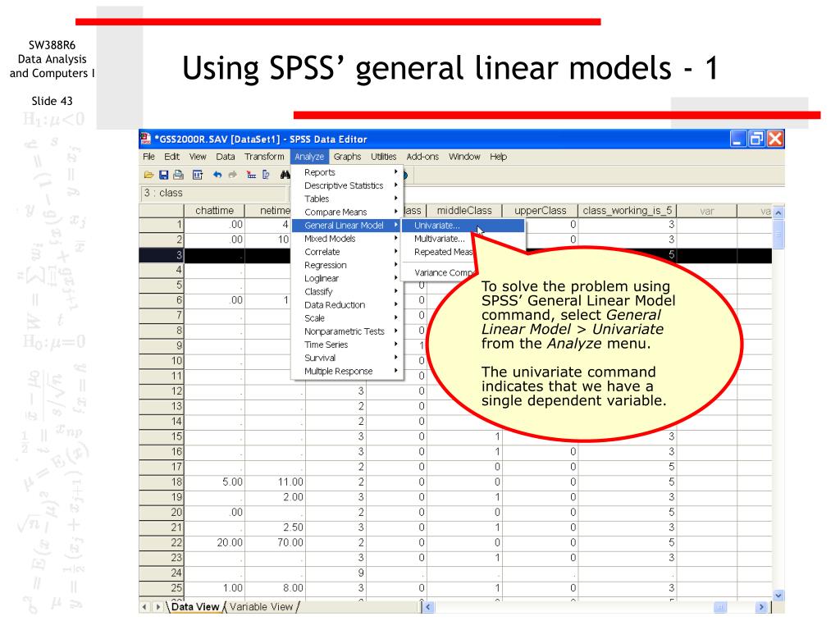Click the Open file toolbar icon
840x630 pixels.
point(149,175)
